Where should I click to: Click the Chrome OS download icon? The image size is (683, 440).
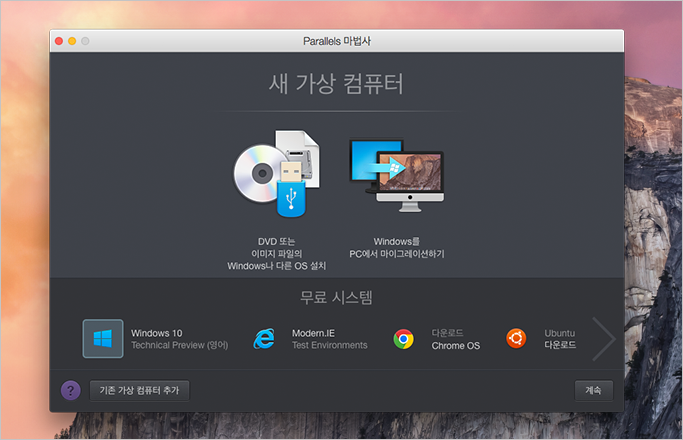[404, 339]
